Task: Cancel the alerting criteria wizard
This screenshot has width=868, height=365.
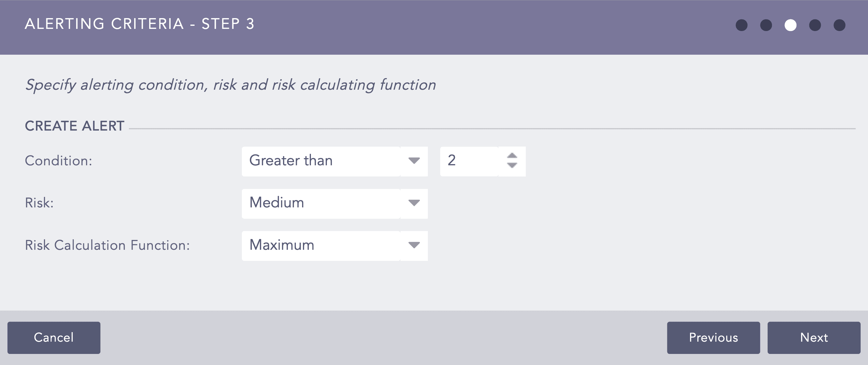Action: pos(54,337)
